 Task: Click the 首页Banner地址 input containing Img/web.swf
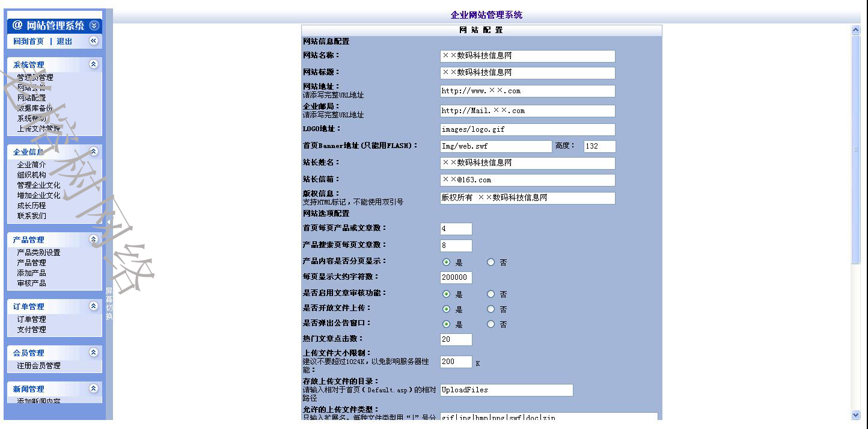pyautogui.click(x=496, y=146)
